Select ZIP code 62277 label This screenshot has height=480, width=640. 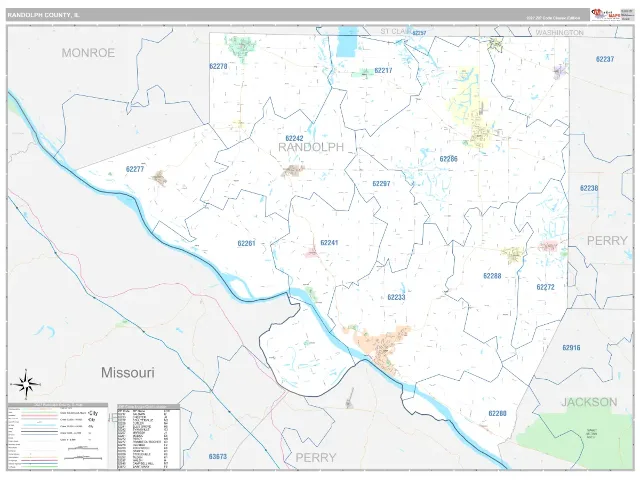tap(135, 169)
